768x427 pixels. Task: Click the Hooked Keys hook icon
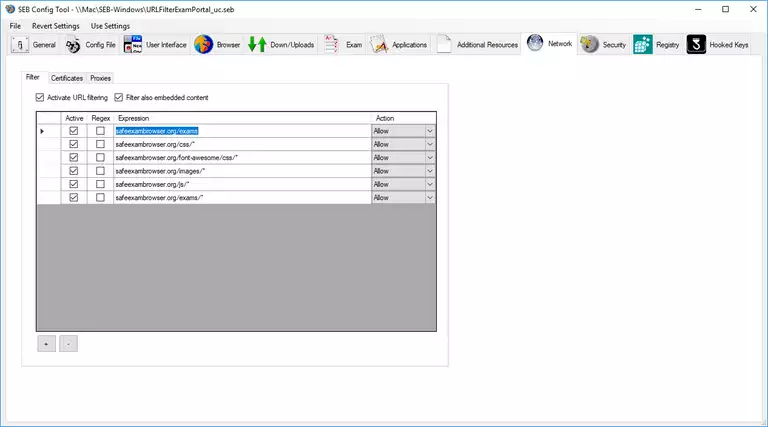(697, 45)
